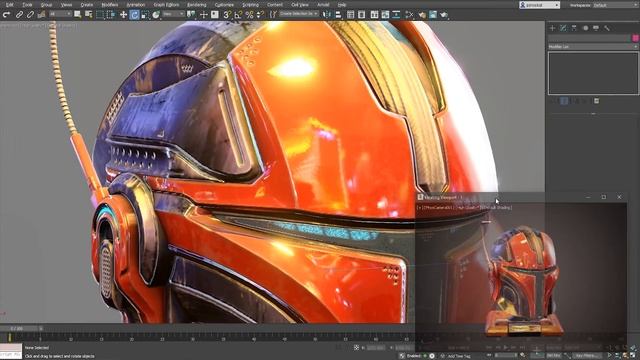Open the Curve Editor
This screenshot has width=640, height=360.
tap(385, 15)
